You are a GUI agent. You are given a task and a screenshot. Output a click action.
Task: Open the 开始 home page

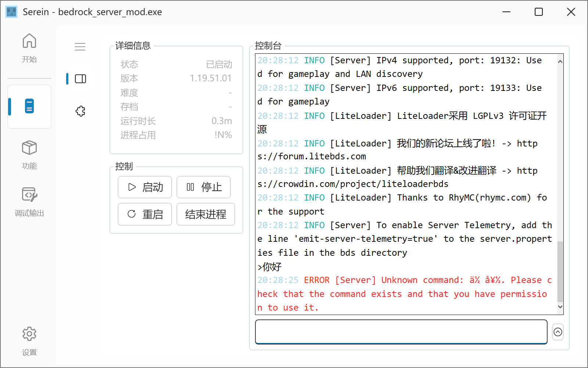(29, 48)
